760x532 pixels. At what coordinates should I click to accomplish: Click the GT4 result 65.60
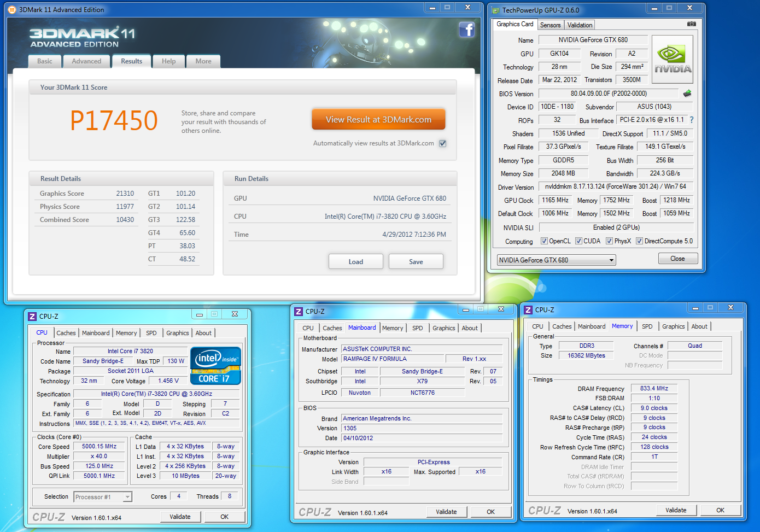click(x=188, y=233)
